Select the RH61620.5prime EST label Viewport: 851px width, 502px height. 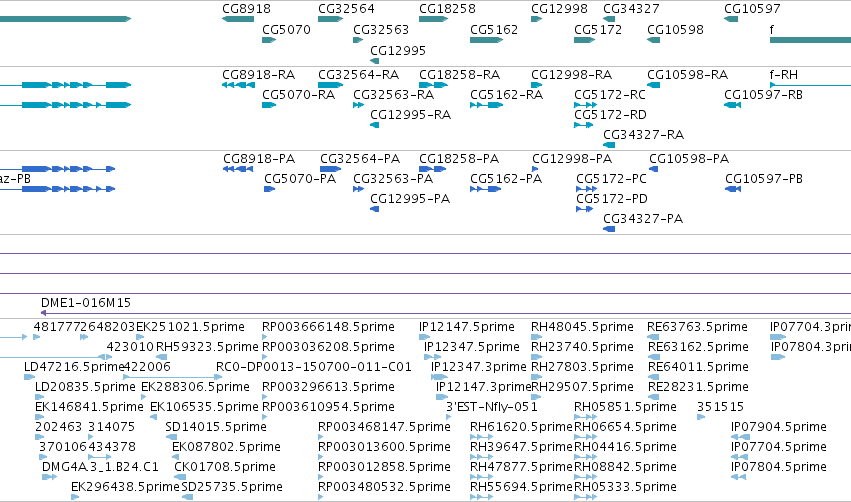521,427
